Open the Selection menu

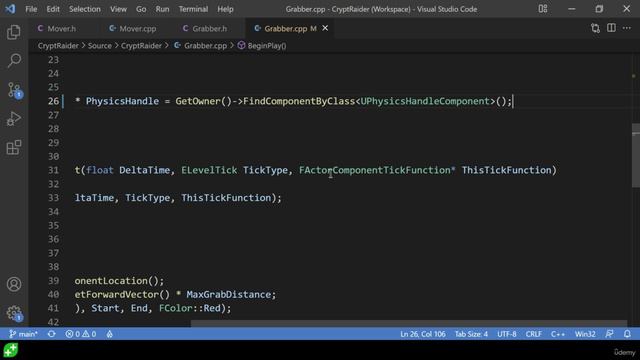coord(84,9)
